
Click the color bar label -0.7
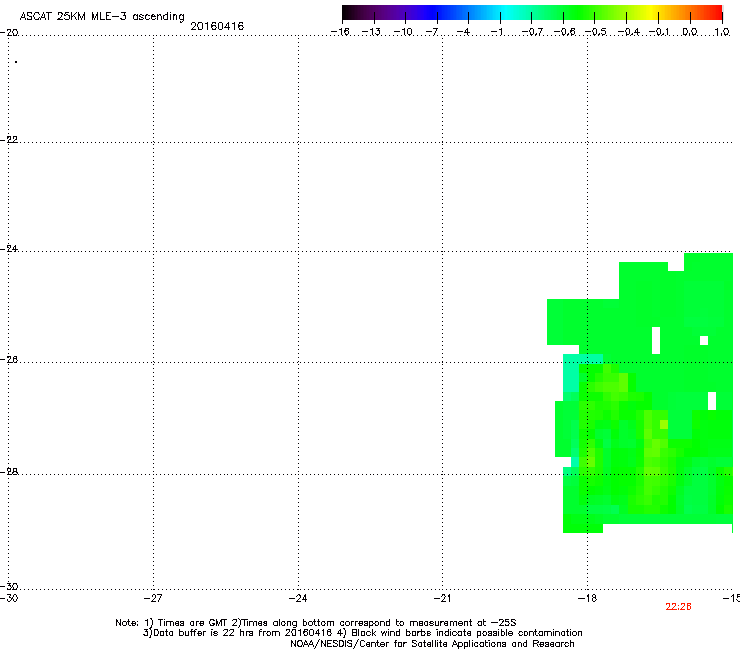(x=532, y=32)
